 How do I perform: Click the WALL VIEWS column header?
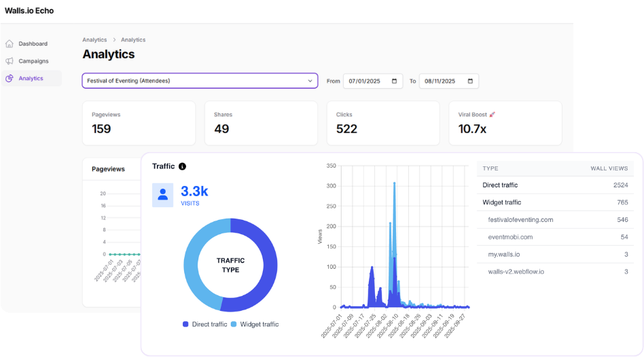pyautogui.click(x=609, y=168)
